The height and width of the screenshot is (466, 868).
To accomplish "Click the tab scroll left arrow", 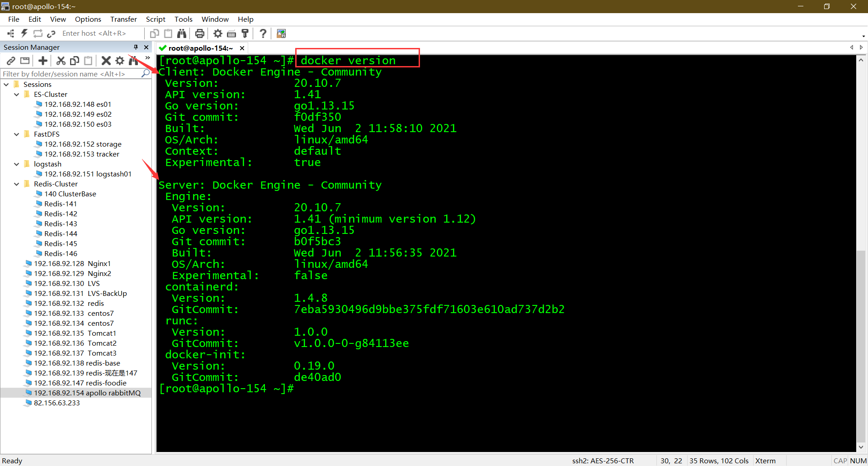I will pos(852,48).
